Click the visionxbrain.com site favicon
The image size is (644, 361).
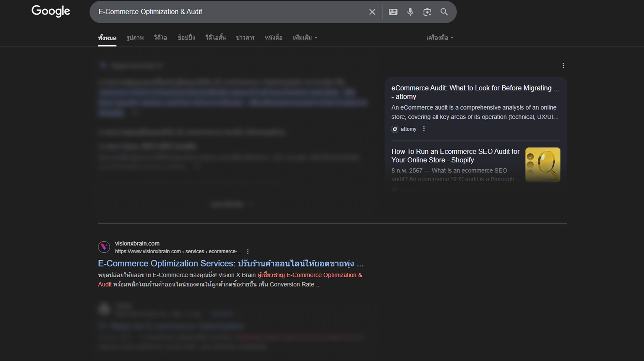(x=104, y=247)
